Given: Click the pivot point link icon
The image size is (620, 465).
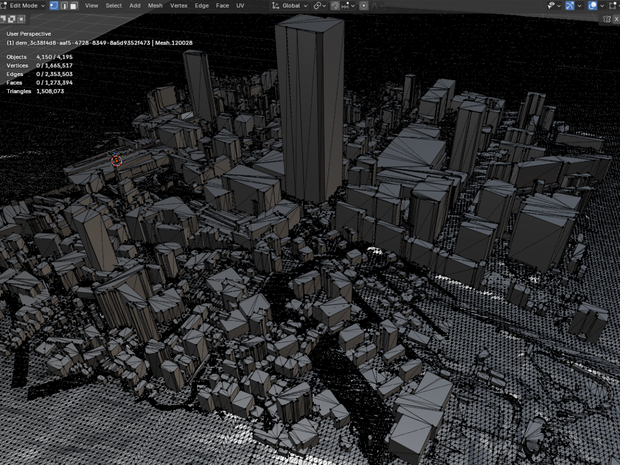Looking at the screenshot, I should coord(317,6).
